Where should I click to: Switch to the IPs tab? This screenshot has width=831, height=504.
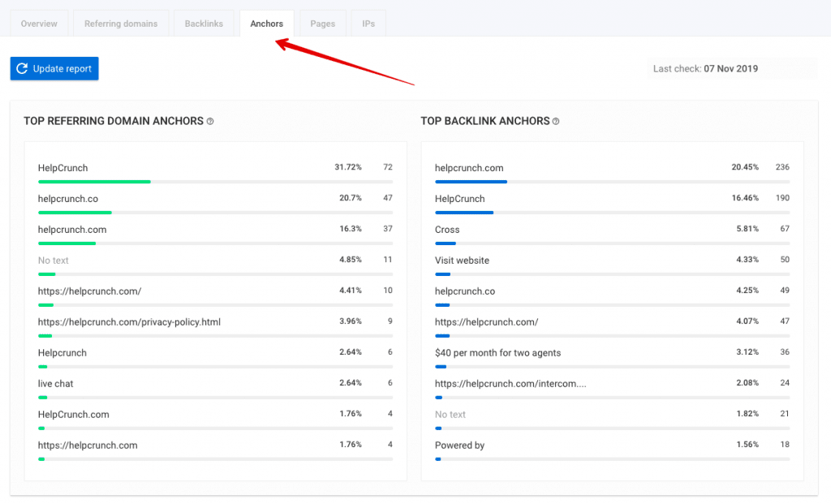pos(368,24)
